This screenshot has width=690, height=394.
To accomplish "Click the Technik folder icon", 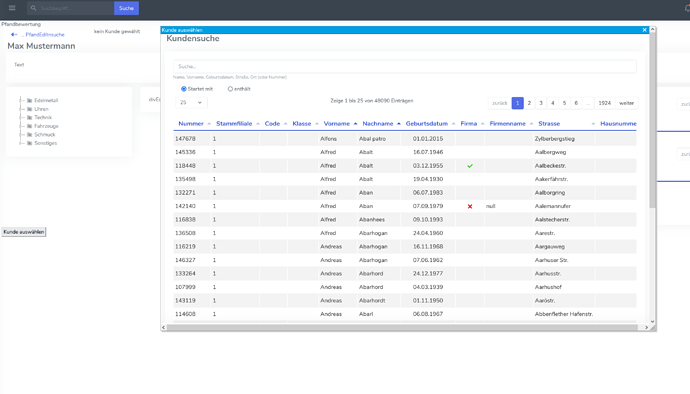I will click(29, 118).
